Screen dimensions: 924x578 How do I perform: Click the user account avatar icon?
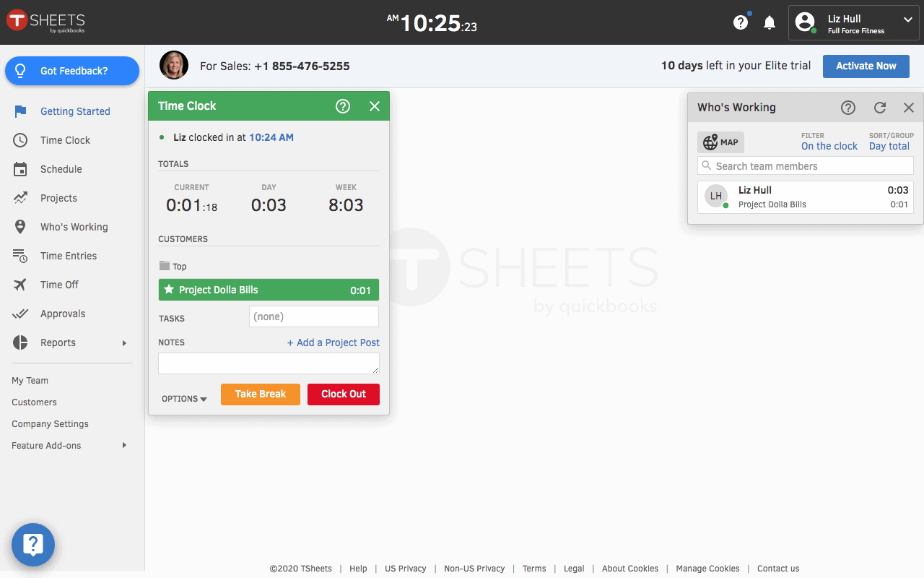[x=805, y=22]
